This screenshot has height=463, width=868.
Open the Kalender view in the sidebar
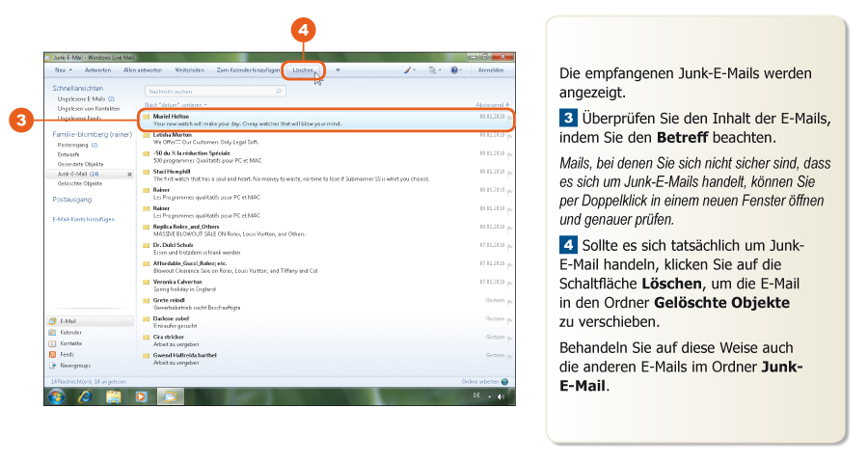(70, 332)
